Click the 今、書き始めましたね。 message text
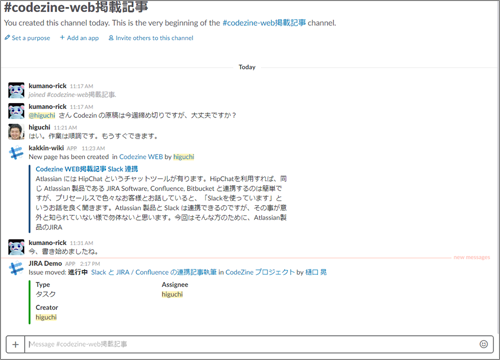This screenshot has width=500, height=360. tap(63, 251)
